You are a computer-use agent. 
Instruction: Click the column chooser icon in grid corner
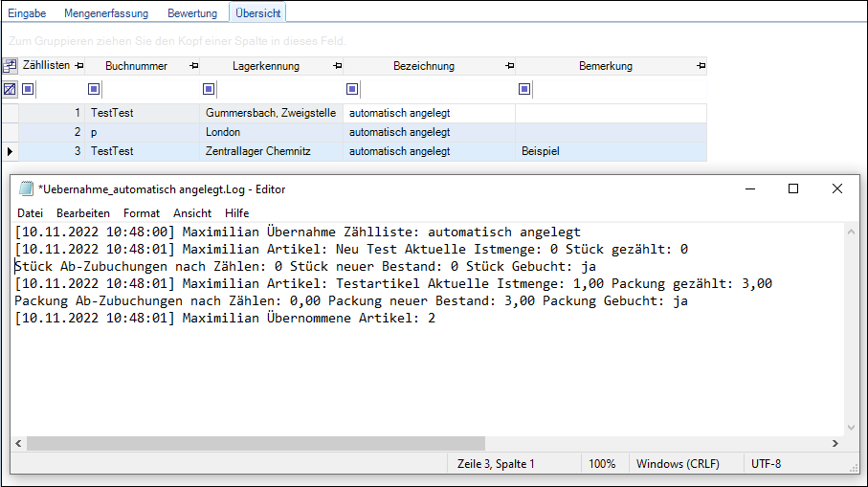tap(10, 66)
